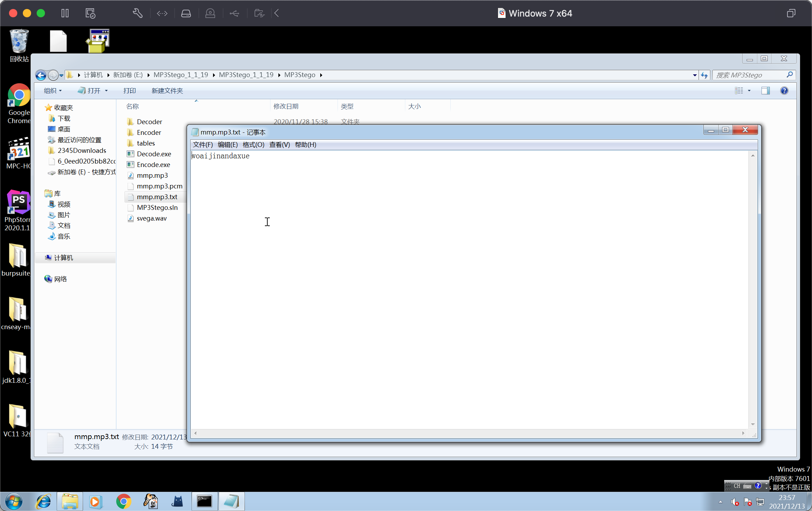Open Notepad 格式(O) menu
This screenshot has height=511, width=812.
(253, 145)
